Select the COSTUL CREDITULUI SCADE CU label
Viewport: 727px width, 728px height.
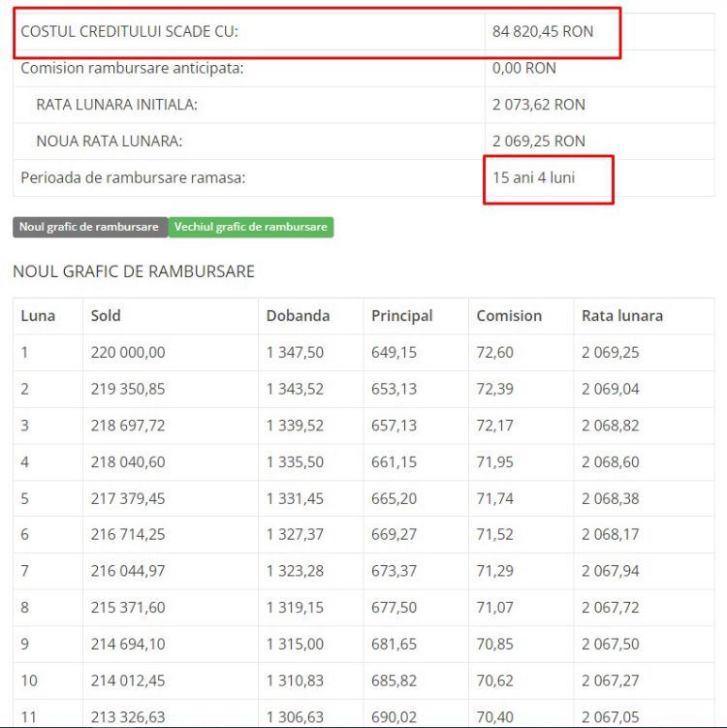pyautogui.click(x=129, y=32)
